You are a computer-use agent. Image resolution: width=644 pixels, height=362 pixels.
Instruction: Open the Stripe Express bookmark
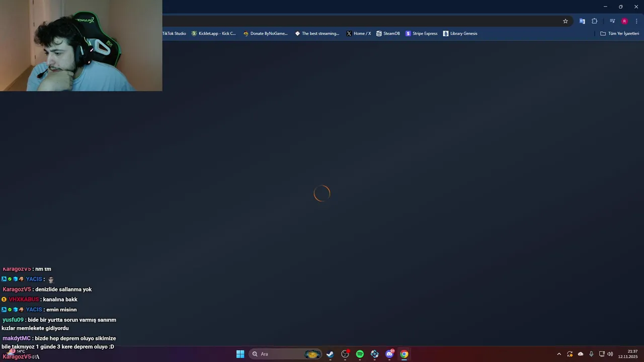coord(422,34)
